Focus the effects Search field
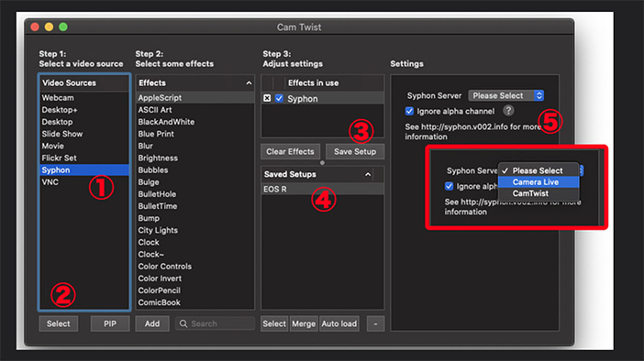The height and width of the screenshot is (361, 644). point(216,323)
